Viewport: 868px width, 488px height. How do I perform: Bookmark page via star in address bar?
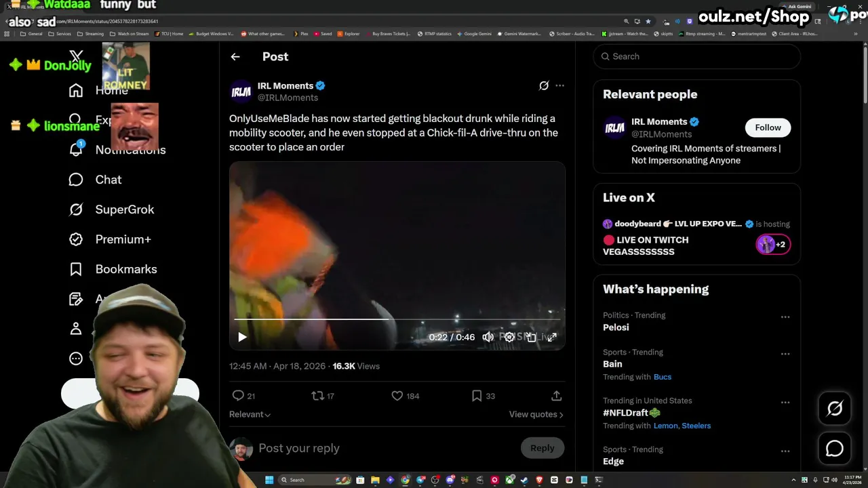click(648, 21)
